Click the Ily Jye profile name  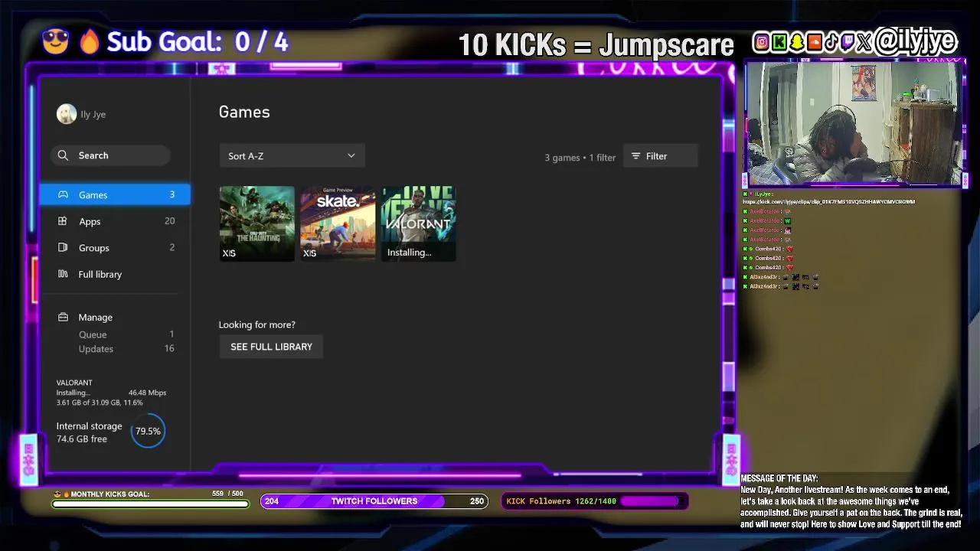tap(93, 114)
